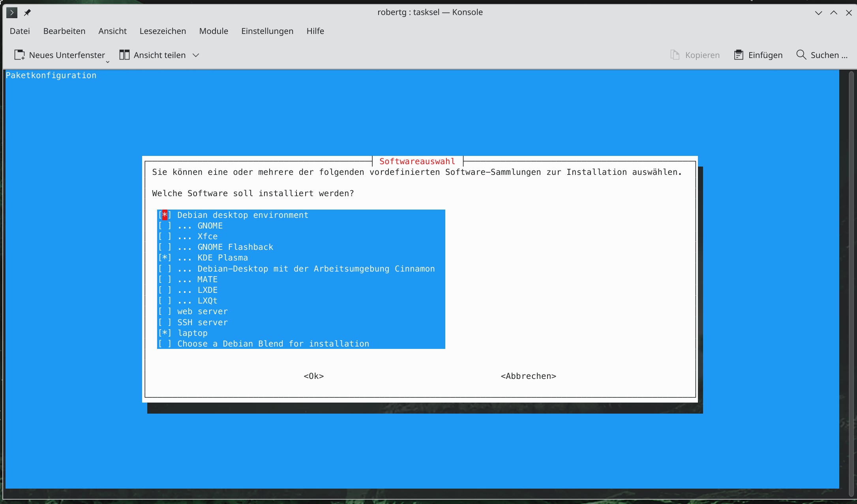Click the Ansicht teilen split icon

pos(124,55)
